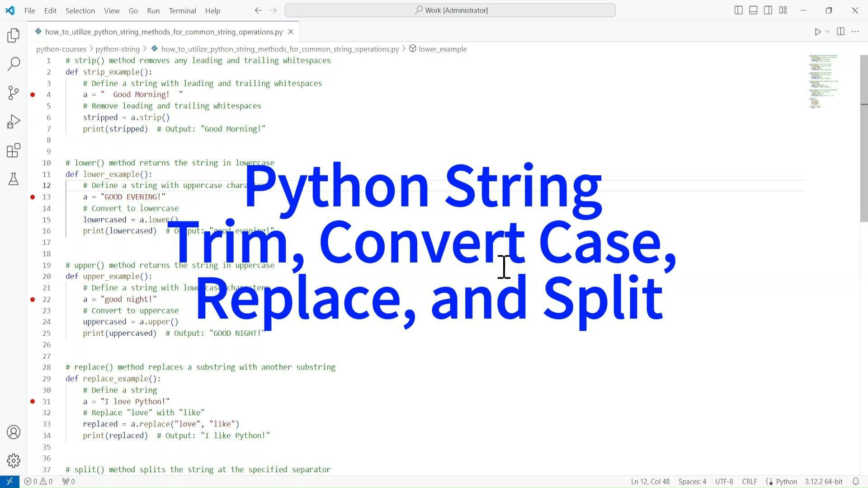Screen dimensions: 868x488
Task: Open the Manage gear settings icon
Action: pos(14,460)
